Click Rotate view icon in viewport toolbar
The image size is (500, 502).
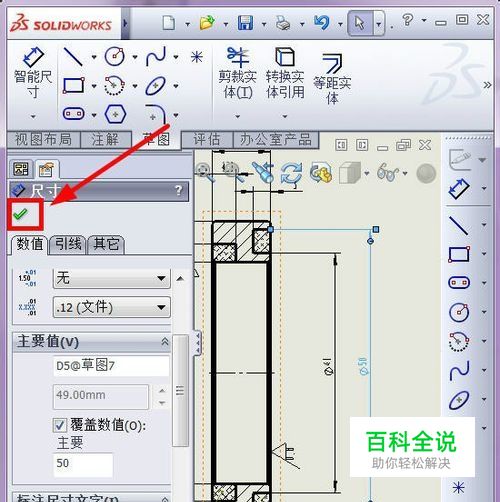(291, 173)
